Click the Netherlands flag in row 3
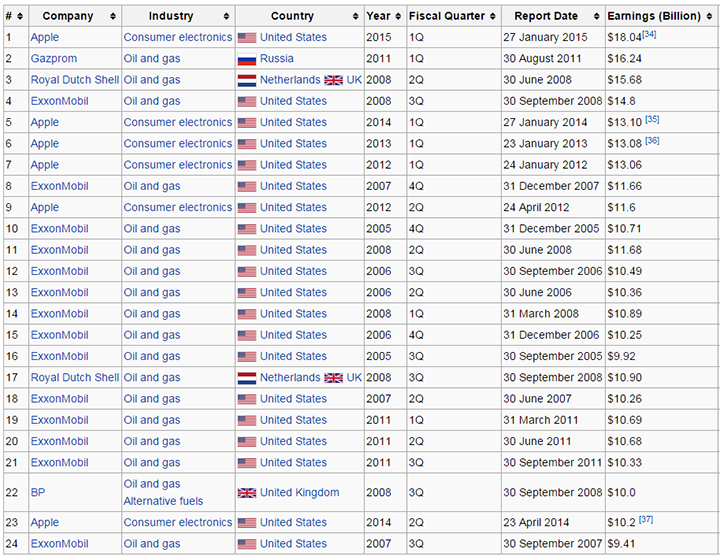 (247, 80)
